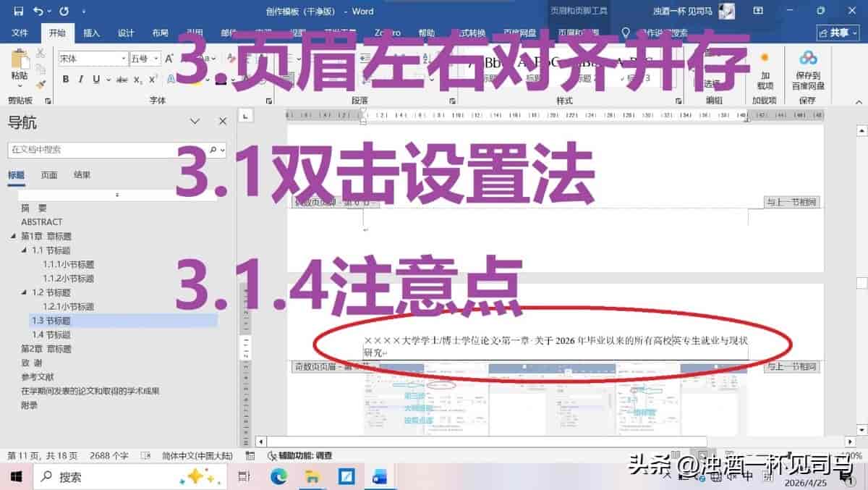
Task: Click the taskbar 搜索 search box
Action: click(x=130, y=476)
